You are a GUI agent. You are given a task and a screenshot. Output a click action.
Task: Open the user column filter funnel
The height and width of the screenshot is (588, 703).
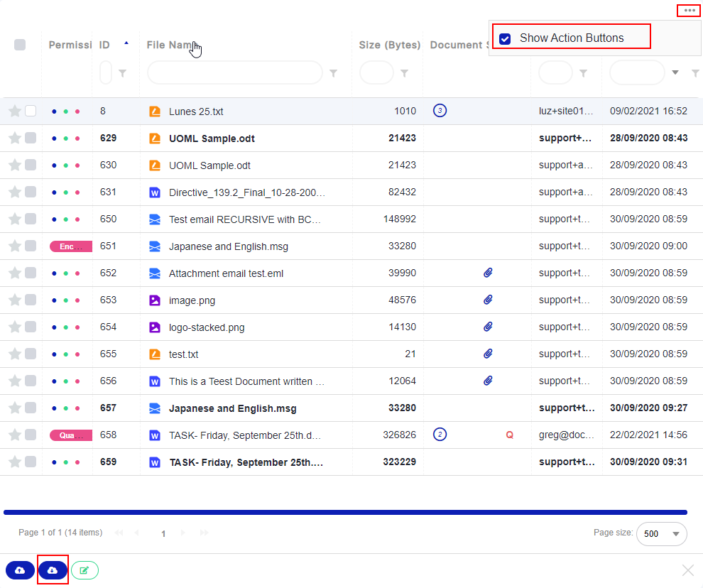pos(583,73)
